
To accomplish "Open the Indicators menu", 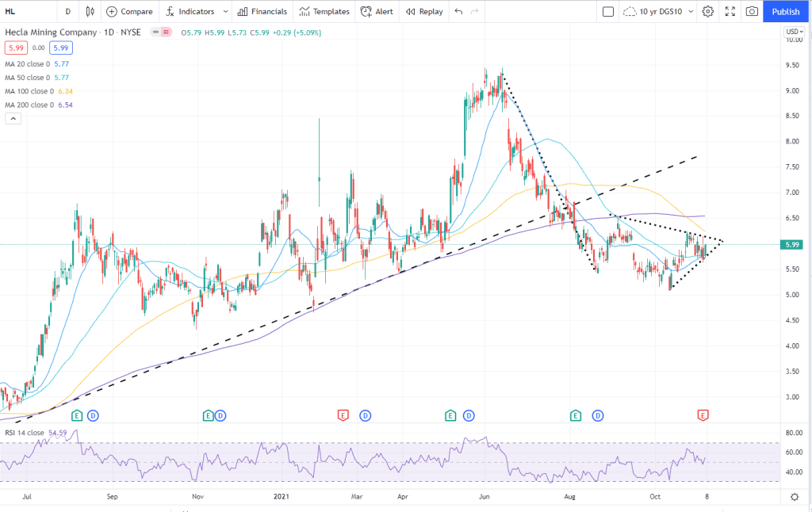I will click(x=190, y=12).
